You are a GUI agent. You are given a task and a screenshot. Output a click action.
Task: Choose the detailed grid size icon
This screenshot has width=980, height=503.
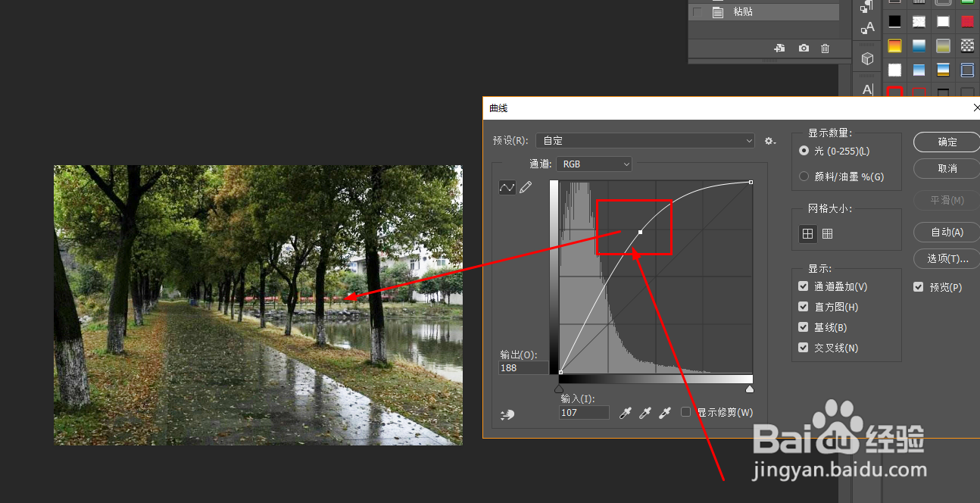(x=828, y=234)
